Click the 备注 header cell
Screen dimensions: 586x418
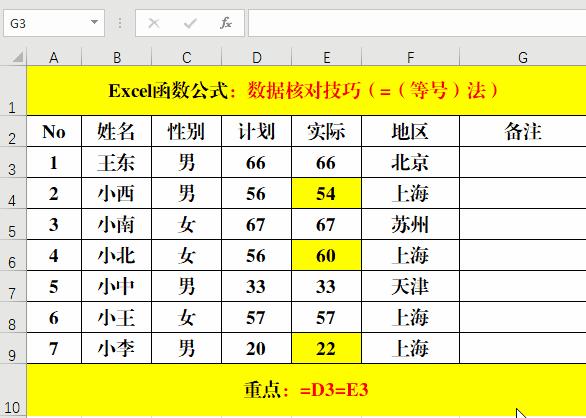click(x=523, y=131)
